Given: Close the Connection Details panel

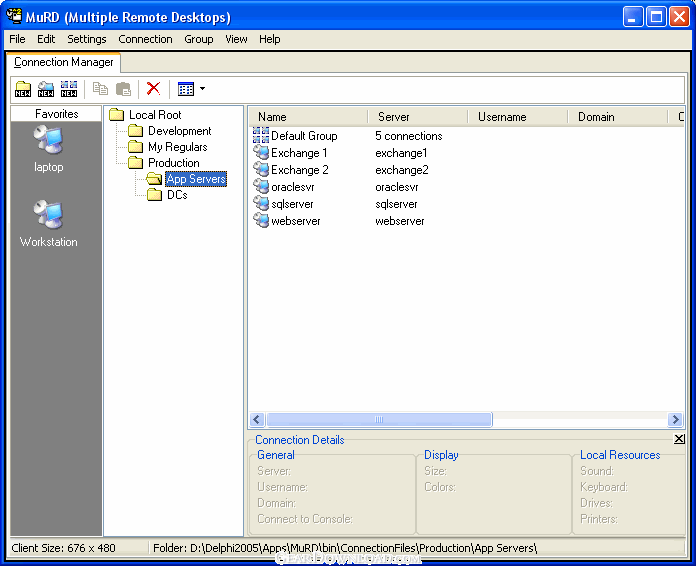Looking at the screenshot, I should pos(679,439).
